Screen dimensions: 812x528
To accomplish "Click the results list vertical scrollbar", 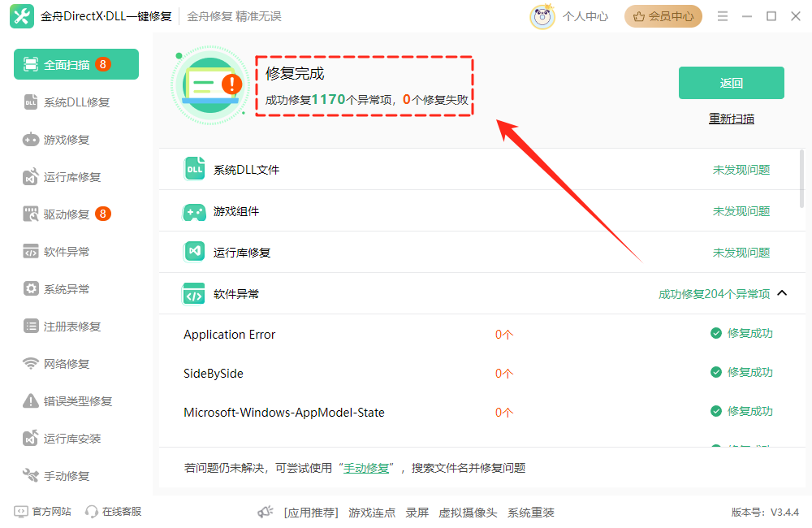I will pos(802,179).
